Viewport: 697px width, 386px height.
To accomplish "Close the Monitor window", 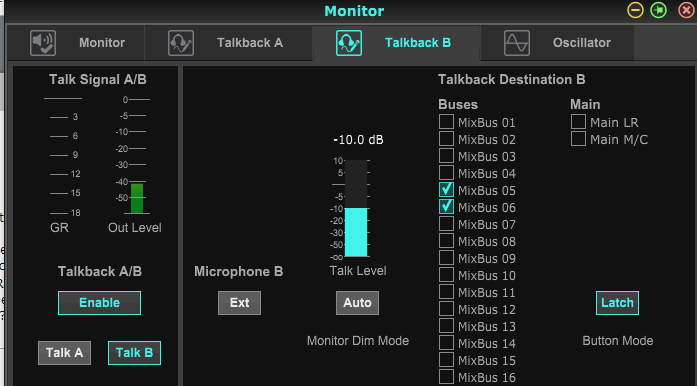I will click(687, 10).
